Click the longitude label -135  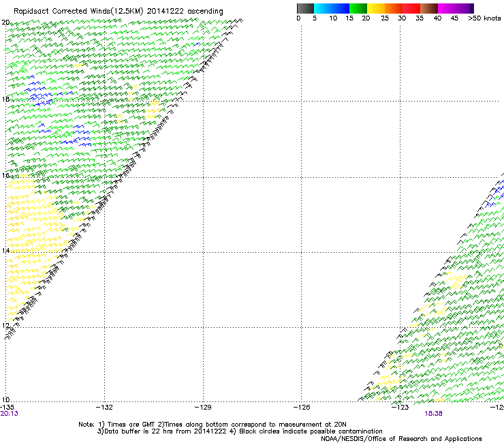(7, 408)
